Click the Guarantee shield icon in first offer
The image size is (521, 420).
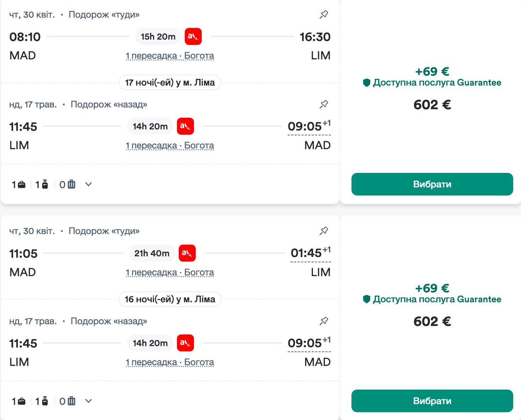click(367, 83)
